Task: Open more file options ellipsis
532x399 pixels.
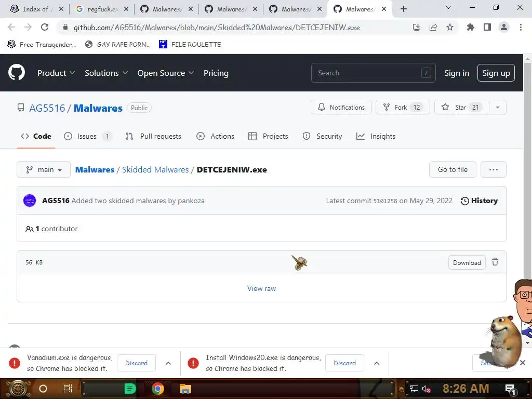Action: (x=494, y=169)
